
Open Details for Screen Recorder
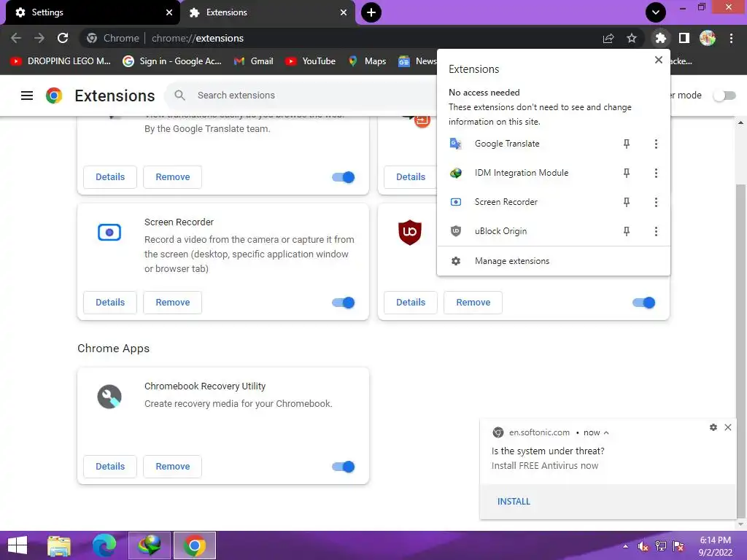[110, 303]
